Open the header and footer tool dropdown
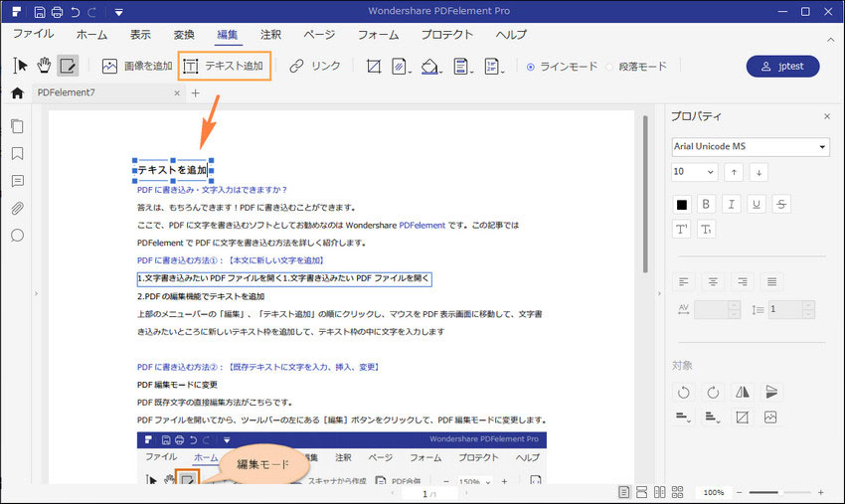The width and height of the screenshot is (845, 504). click(x=463, y=67)
